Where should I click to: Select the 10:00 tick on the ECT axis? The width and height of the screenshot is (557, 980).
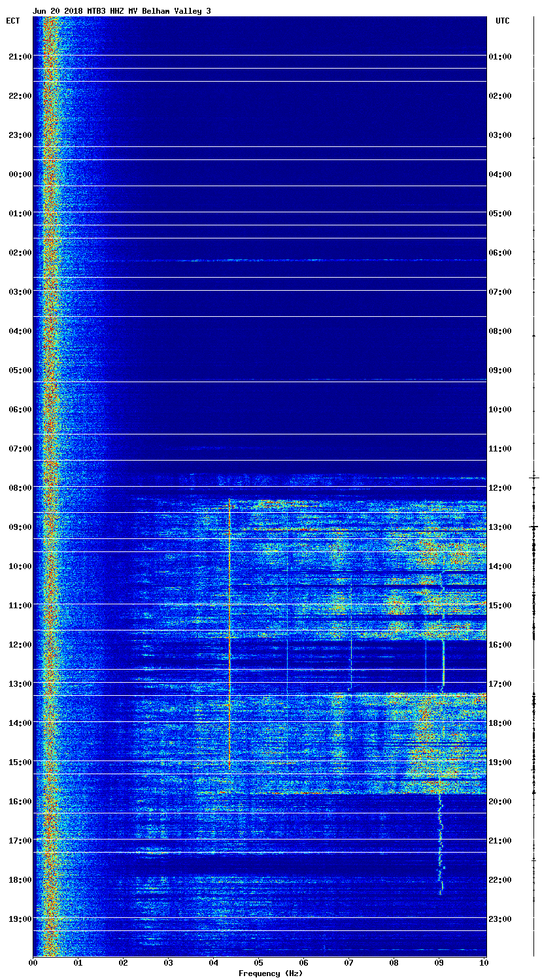click(20, 566)
